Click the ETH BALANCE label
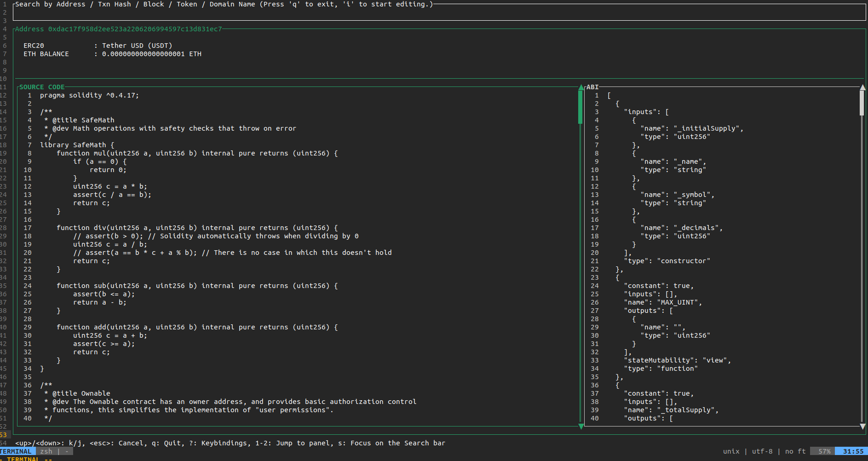 (46, 54)
